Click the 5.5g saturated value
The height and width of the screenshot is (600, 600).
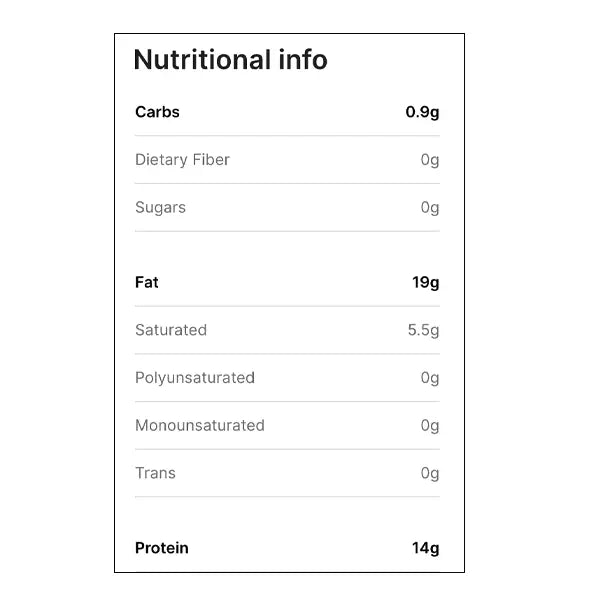click(x=422, y=330)
